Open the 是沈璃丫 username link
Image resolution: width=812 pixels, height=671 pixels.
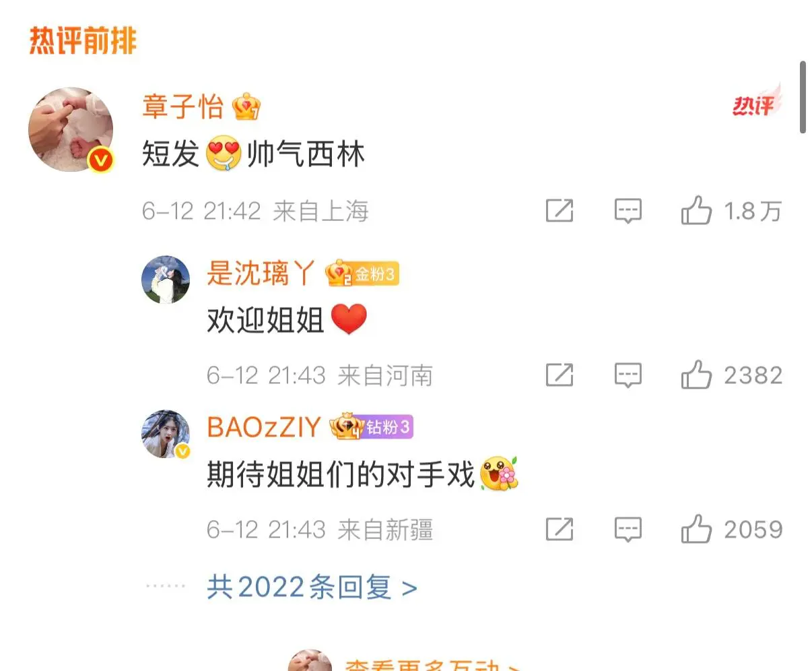[261, 274]
